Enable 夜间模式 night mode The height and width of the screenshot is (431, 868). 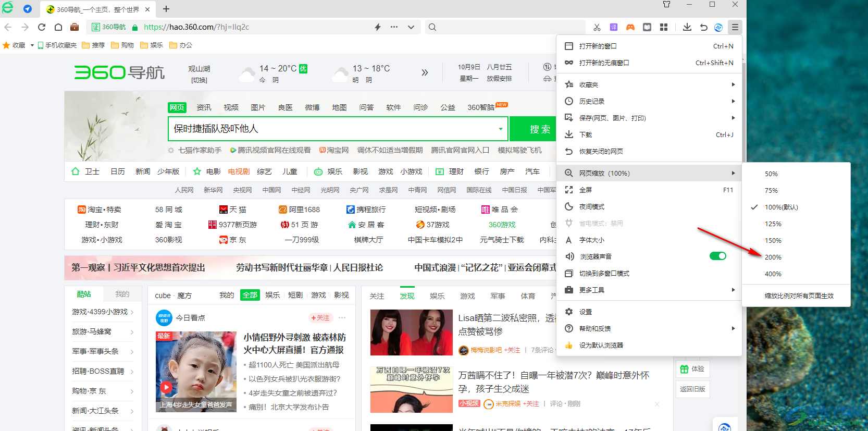pos(649,206)
